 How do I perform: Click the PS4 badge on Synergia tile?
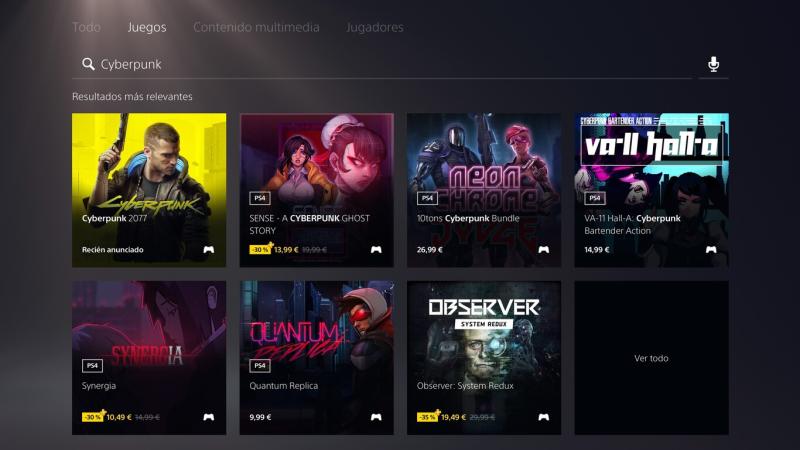click(92, 365)
